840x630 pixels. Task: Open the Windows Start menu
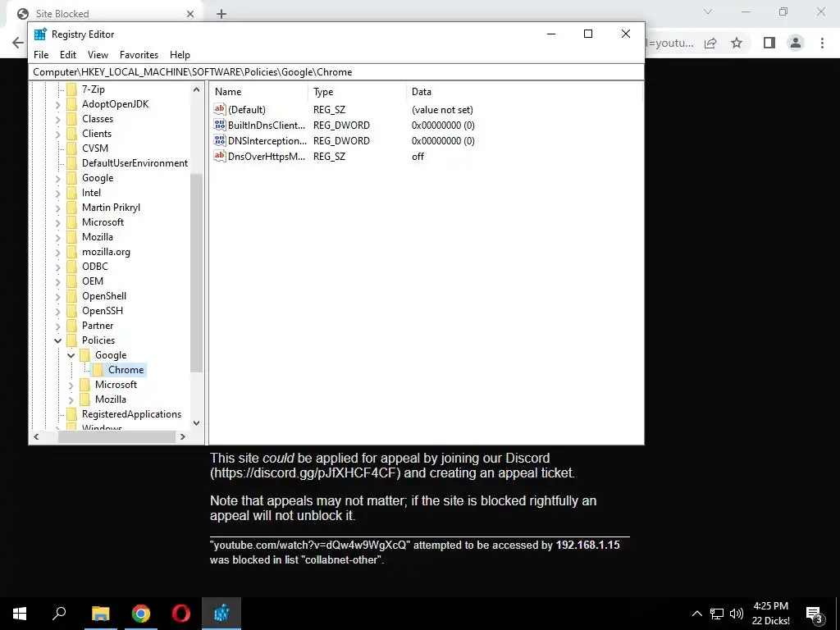[x=20, y=614]
